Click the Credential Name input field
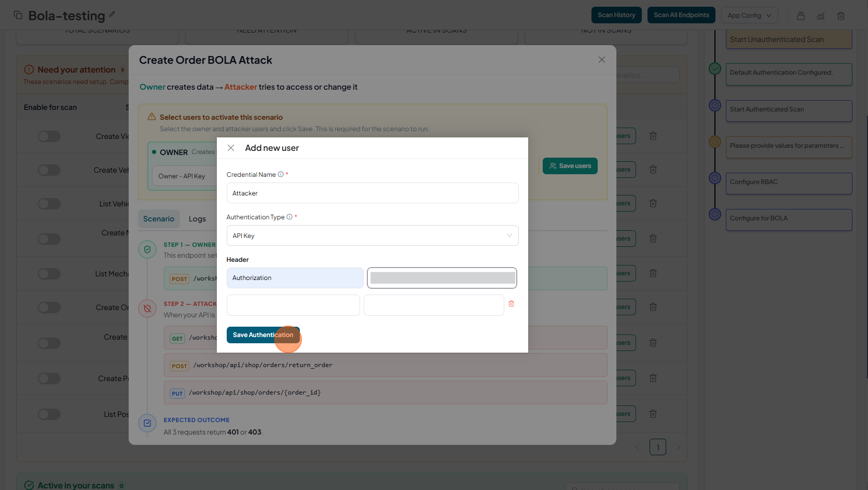The height and width of the screenshot is (490, 868). pyautogui.click(x=372, y=193)
